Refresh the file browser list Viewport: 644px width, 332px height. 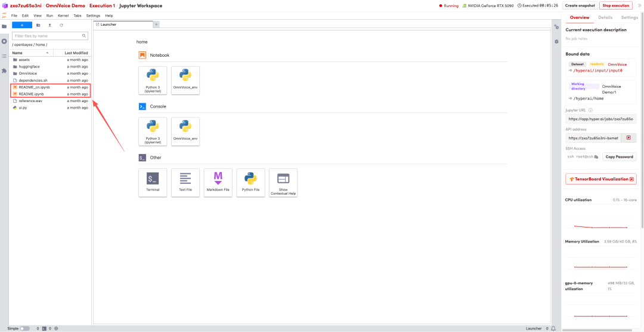[61, 25]
